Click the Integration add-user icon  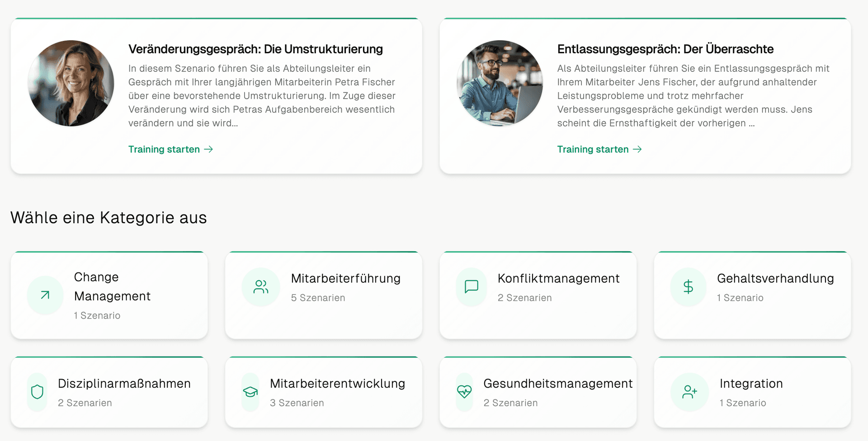tap(689, 392)
